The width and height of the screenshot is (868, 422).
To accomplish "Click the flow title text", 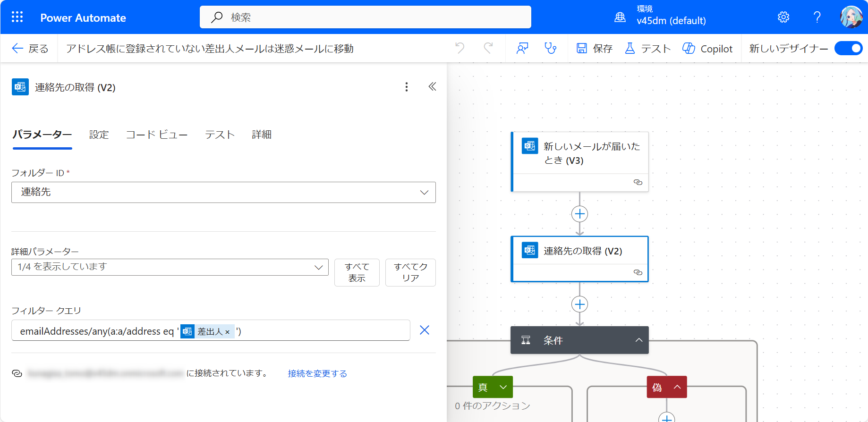I will [210, 48].
